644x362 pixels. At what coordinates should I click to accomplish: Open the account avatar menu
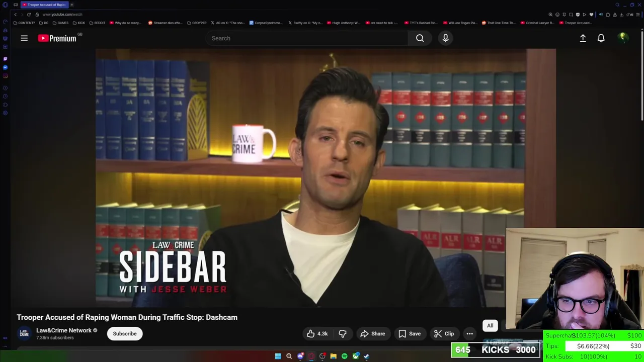point(623,38)
